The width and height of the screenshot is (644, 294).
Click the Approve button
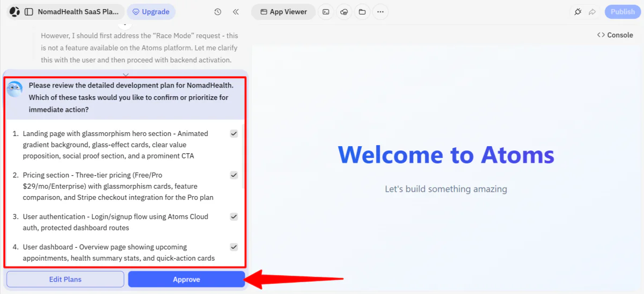click(x=186, y=279)
